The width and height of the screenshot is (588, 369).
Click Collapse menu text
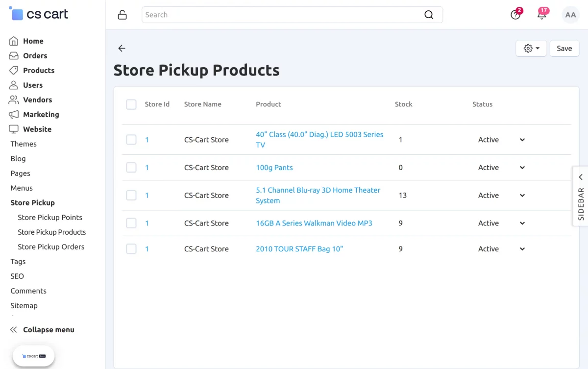click(49, 330)
